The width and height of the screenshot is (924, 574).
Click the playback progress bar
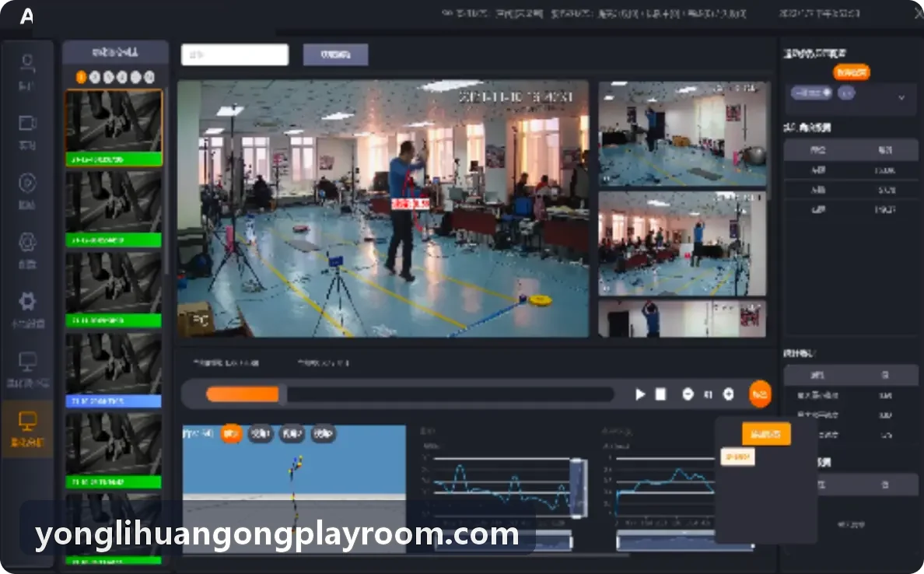410,394
